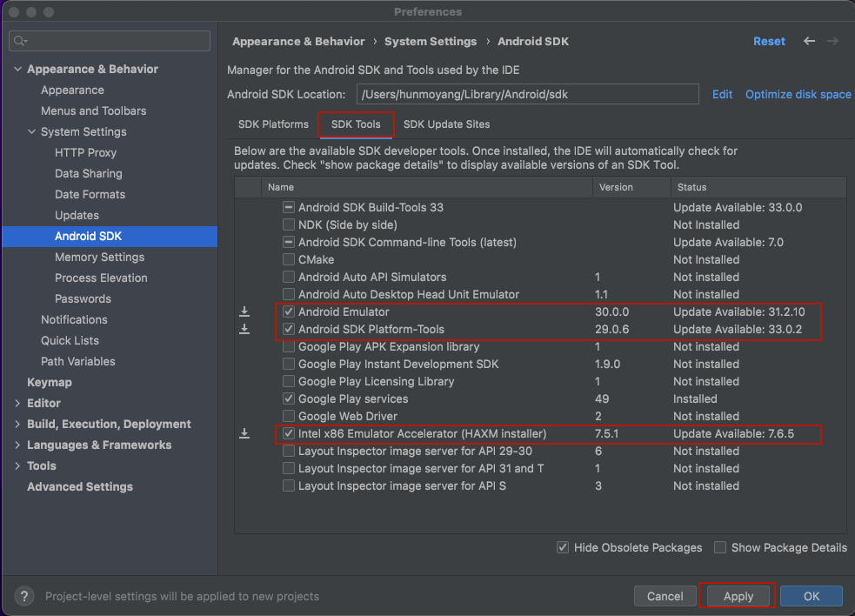Open Appearance settings page
The height and width of the screenshot is (616, 855).
pos(72,90)
